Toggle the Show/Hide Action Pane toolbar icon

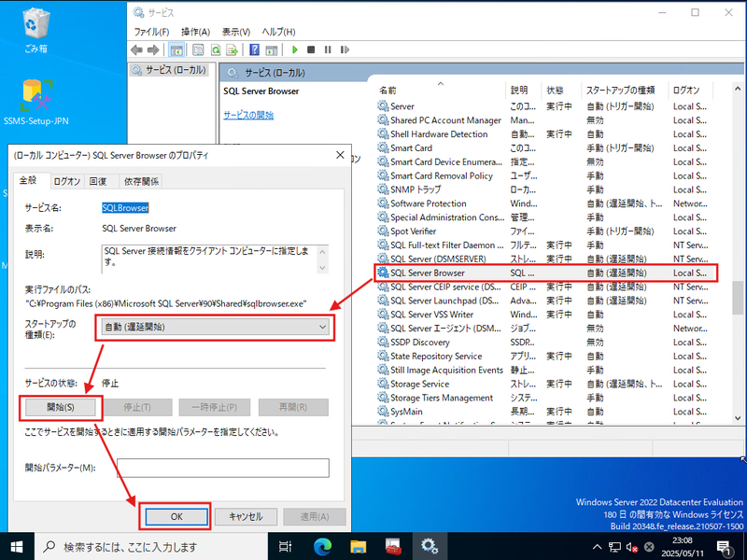(x=272, y=49)
